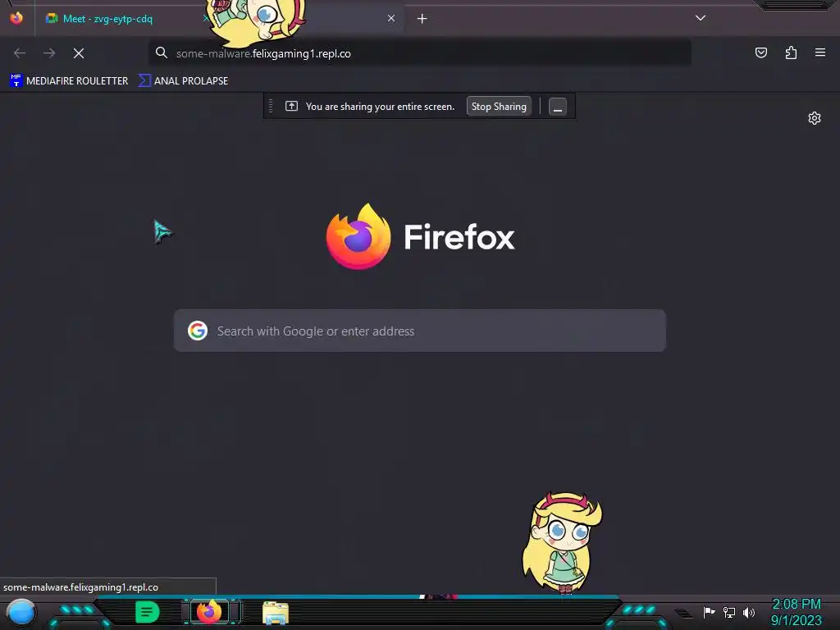This screenshot has height=630, width=840.
Task: Click the search icon in address bar
Action: (162, 53)
